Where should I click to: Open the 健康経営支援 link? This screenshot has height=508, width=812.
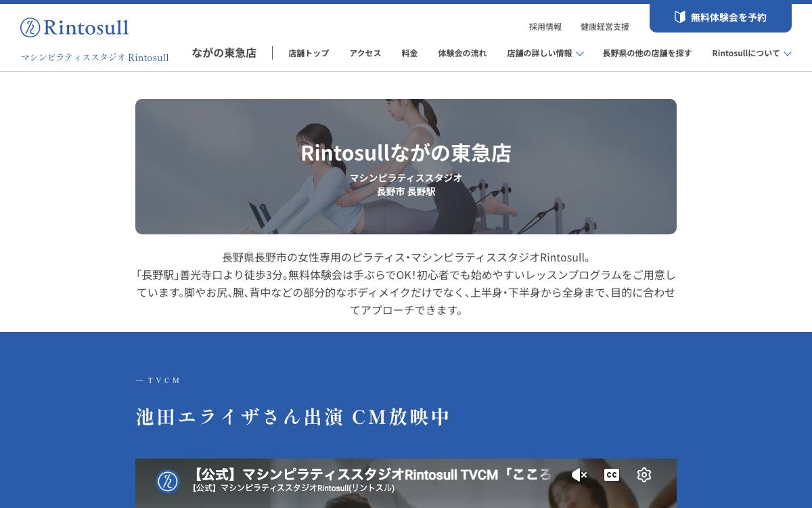click(605, 27)
